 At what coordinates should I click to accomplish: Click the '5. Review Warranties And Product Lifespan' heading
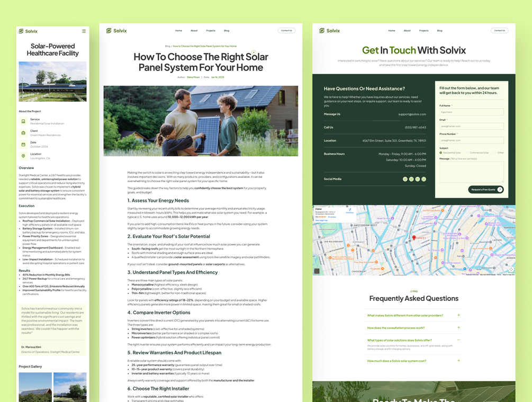click(x=174, y=352)
